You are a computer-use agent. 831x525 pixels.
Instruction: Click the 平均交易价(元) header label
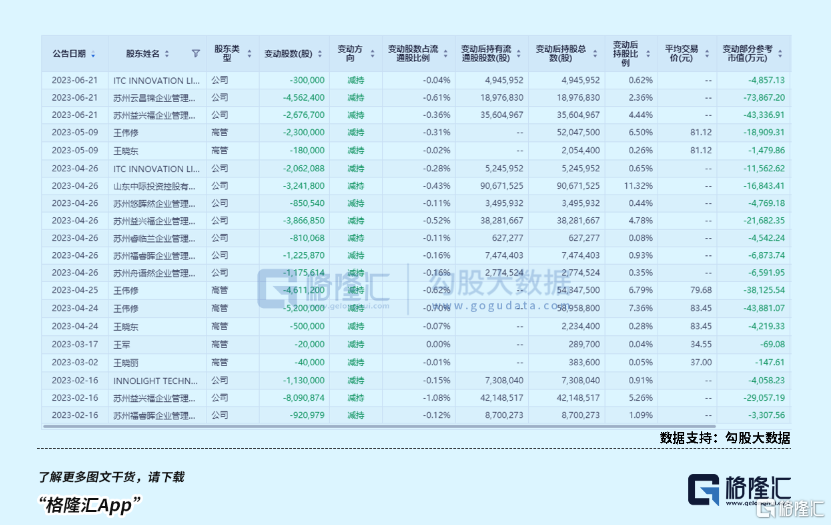(682, 54)
